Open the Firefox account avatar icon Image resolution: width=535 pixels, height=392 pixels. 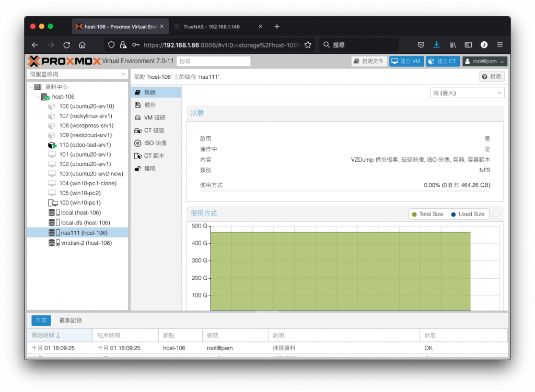(x=484, y=45)
